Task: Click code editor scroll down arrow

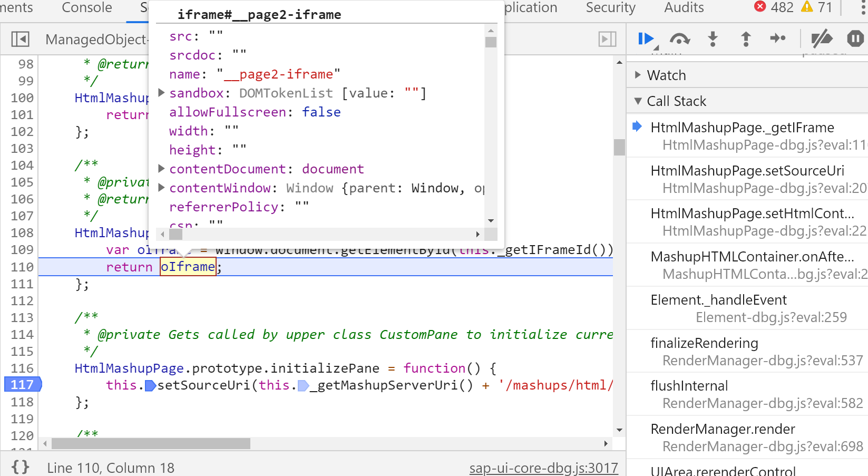Action: tap(619, 430)
